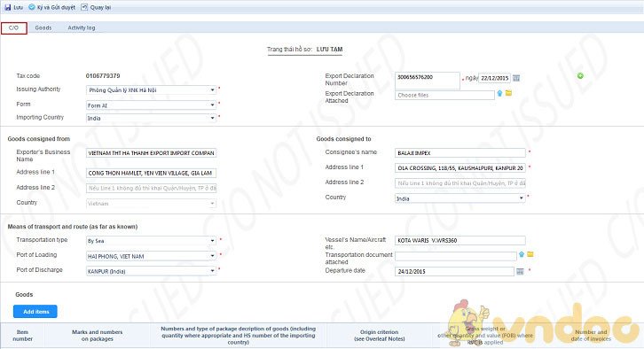Click Marks and numbers on packages header
The width and height of the screenshot is (644, 349).
pyautogui.click(x=98, y=336)
